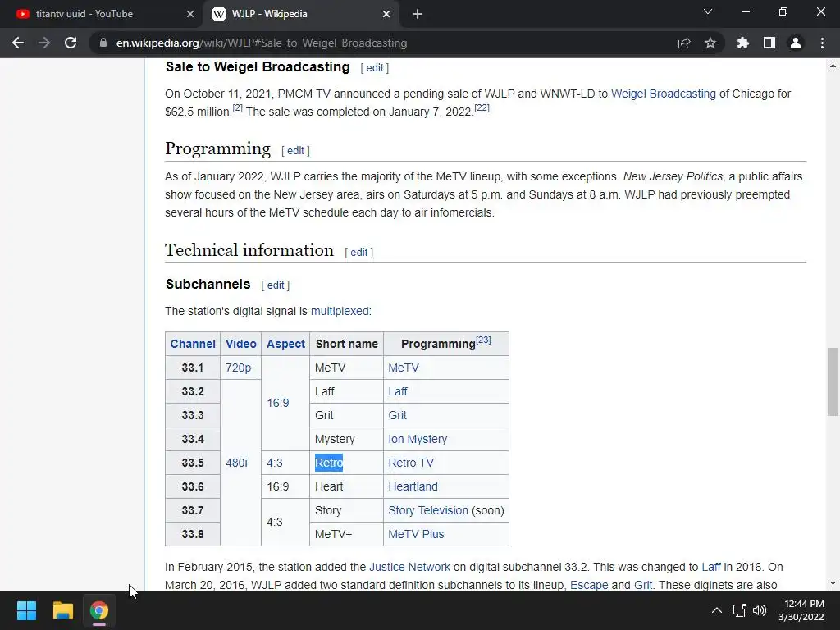
Task: Click the page vertical scrollbar thumb
Action: pyautogui.click(x=832, y=381)
